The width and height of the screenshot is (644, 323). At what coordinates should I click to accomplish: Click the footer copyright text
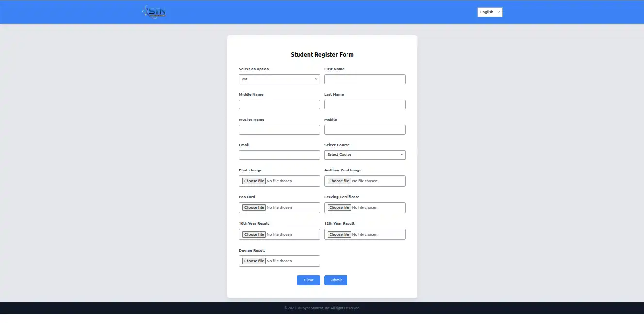coord(322,308)
